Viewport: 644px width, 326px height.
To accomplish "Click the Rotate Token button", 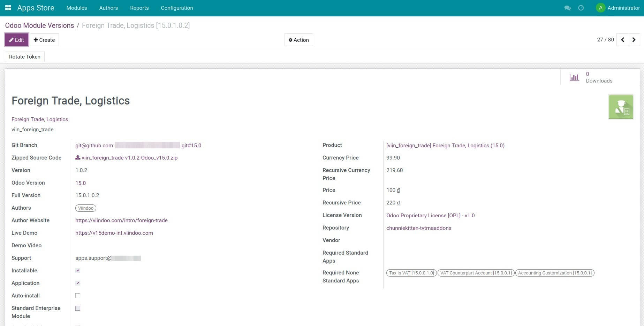I will click(x=25, y=57).
